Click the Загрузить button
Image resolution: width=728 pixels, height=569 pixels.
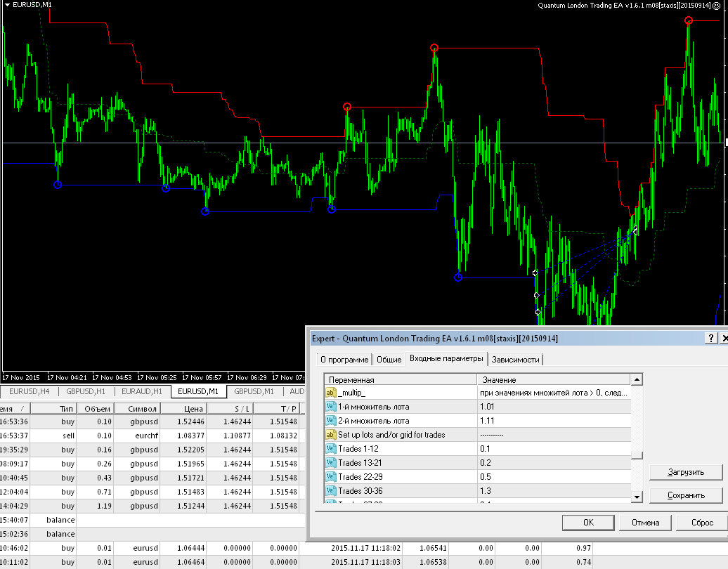point(686,472)
